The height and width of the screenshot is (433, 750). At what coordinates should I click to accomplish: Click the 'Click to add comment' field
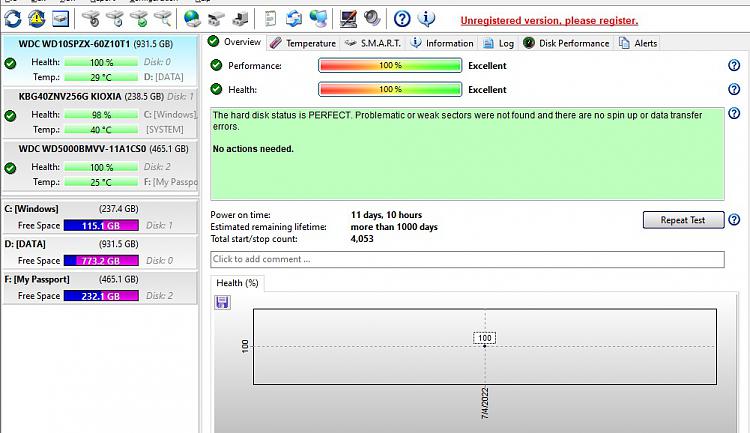[x=467, y=259]
